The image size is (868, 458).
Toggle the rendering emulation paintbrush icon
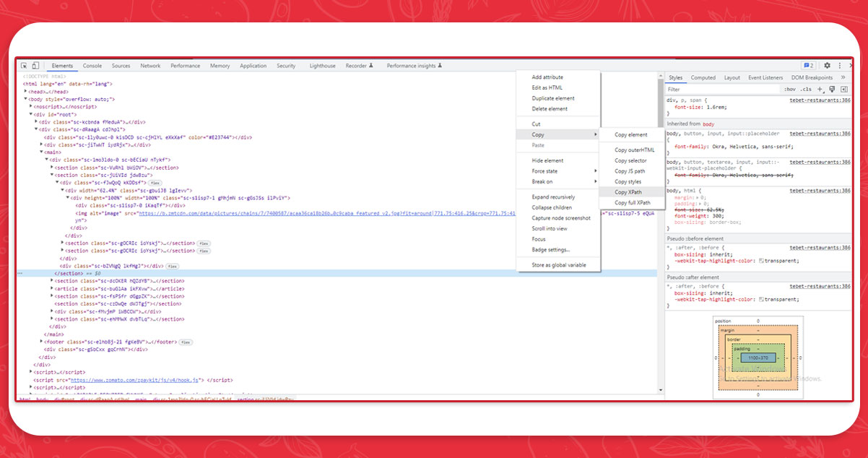pyautogui.click(x=832, y=90)
